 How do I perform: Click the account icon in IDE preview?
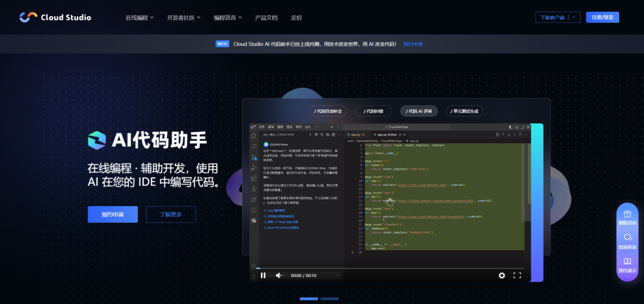(x=254, y=266)
